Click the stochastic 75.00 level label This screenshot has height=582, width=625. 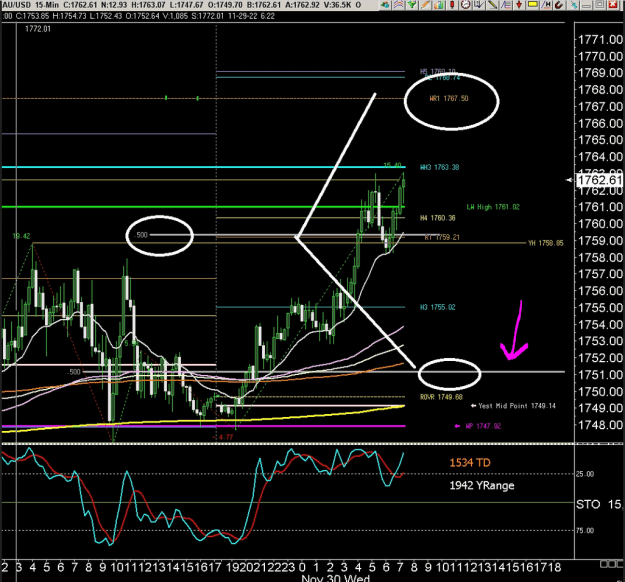pos(585,531)
